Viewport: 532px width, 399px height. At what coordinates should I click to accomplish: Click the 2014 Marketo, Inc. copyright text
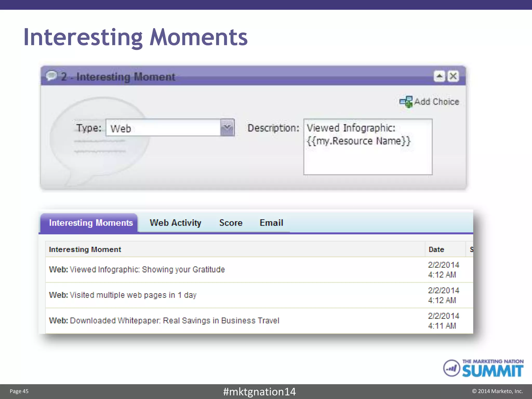(497, 391)
